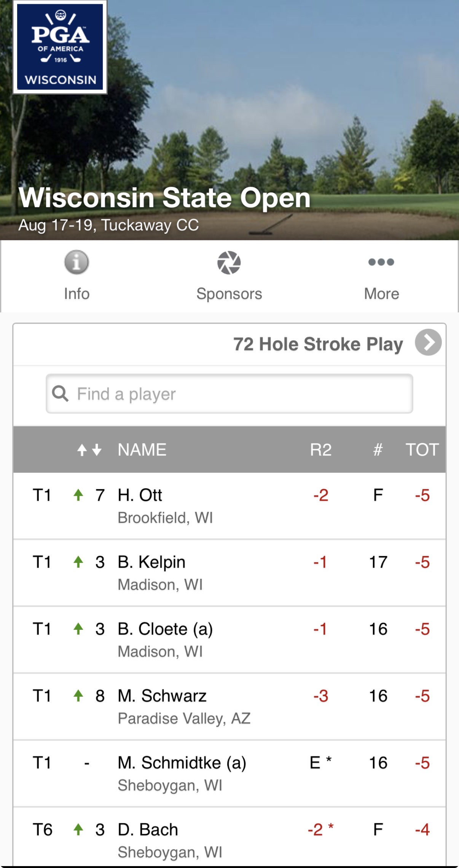This screenshot has height=868, width=459.
Task: Open D. Bach from Sheboygan
Action: [x=229, y=837]
